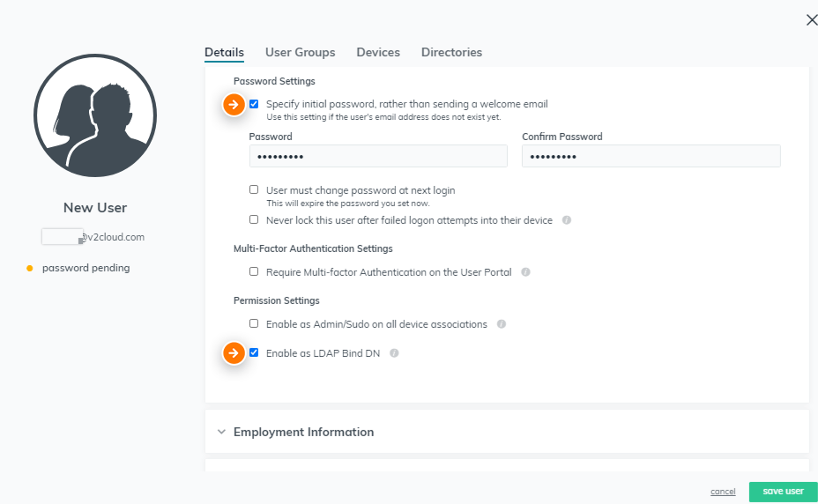Click the email username box before @v2cloud.com
This screenshot has width=818, height=504.
(x=62, y=236)
